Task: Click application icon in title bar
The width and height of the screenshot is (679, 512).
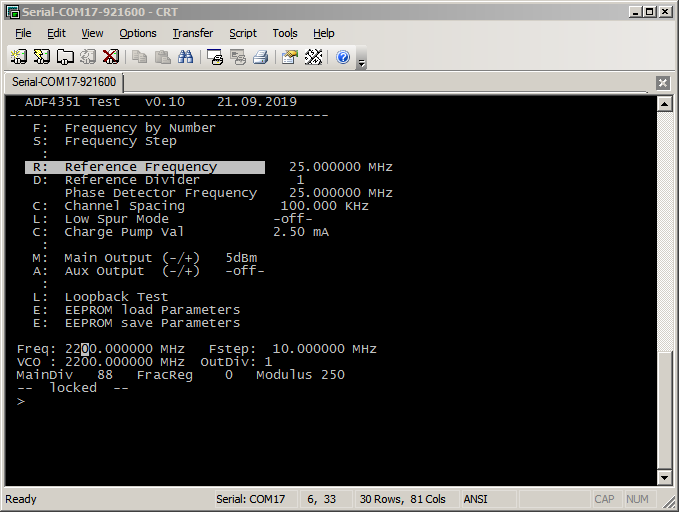Action: (x=13, y=12)
